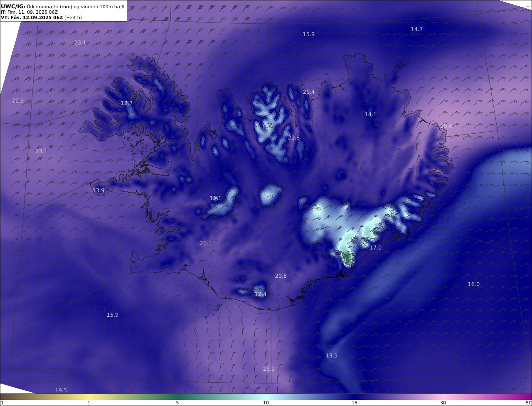The image size is (532, 406).
Task: Click the 5 tick label on the color scale
Action: coord(177,403)
